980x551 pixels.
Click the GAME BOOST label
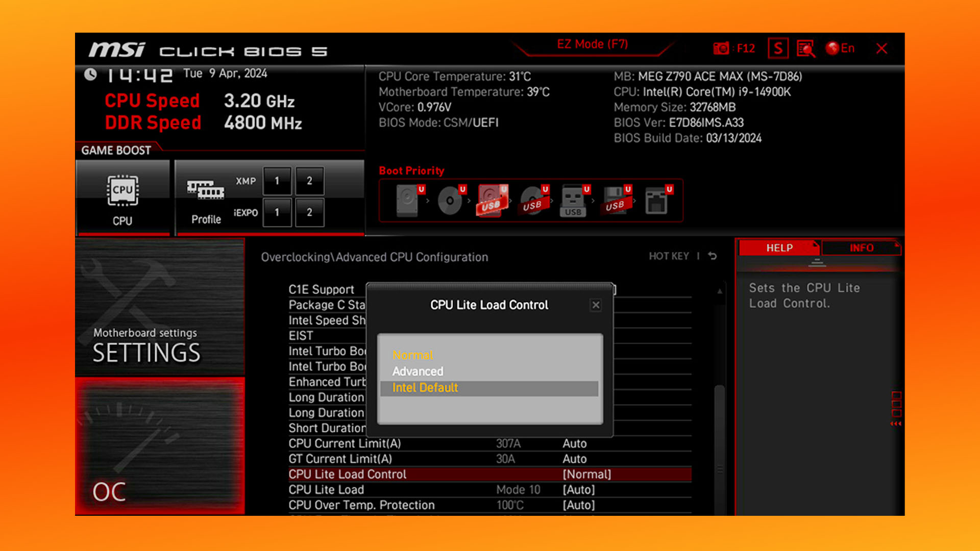point(116,151)
